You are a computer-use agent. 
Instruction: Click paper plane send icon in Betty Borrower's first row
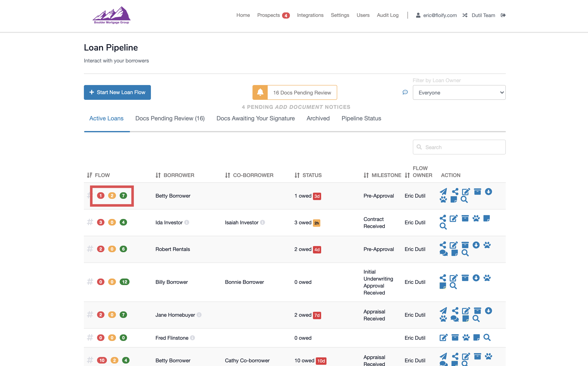[x=443, y=191]
